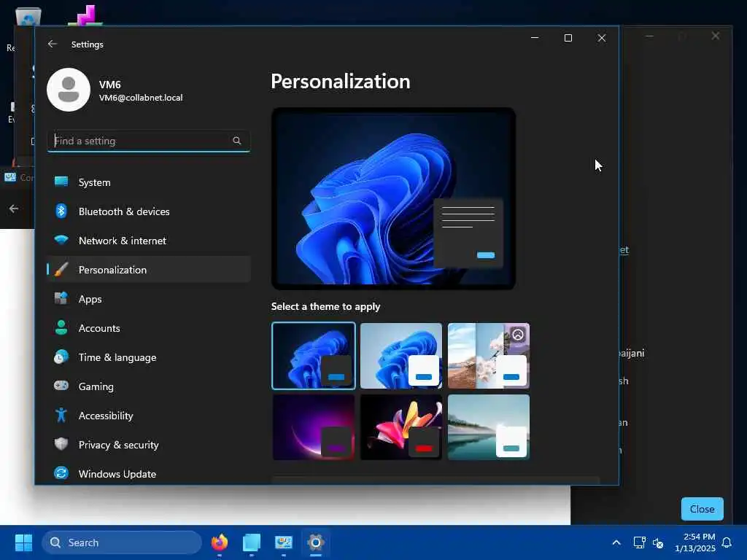The height and width of the screenshot is (560, 747).
Task: Click the Close button in background window
Action: tap(703, 509)
